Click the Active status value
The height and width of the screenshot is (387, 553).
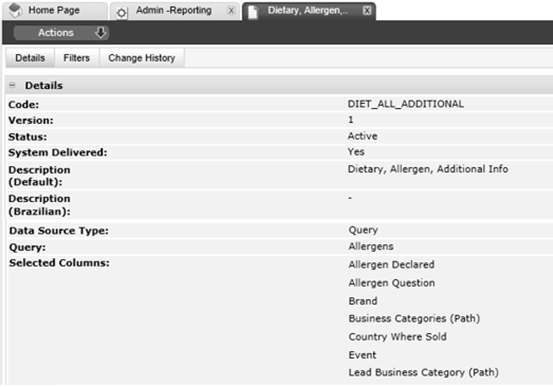[x=363, y=136]
